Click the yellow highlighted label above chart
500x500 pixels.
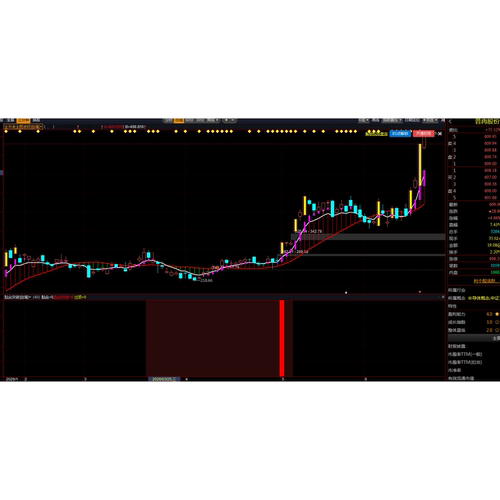coord(376,134)
